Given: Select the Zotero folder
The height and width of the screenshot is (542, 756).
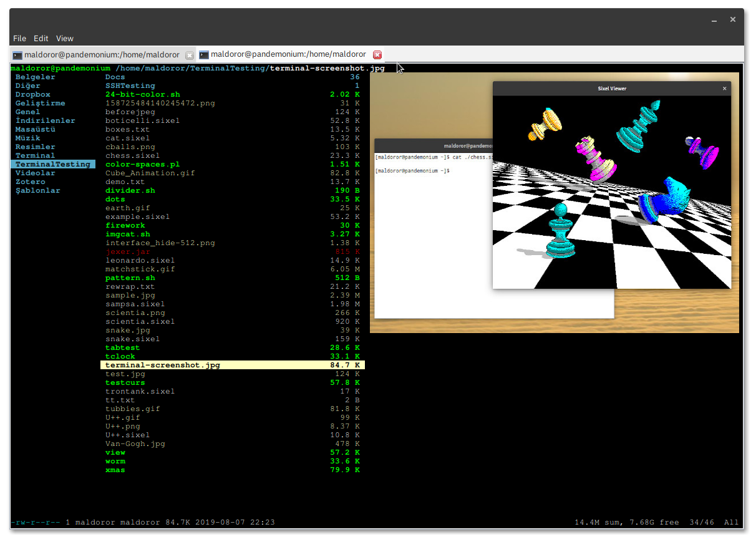Looking at the screenshot, I should pyautogui.click(x=30, y=182).
